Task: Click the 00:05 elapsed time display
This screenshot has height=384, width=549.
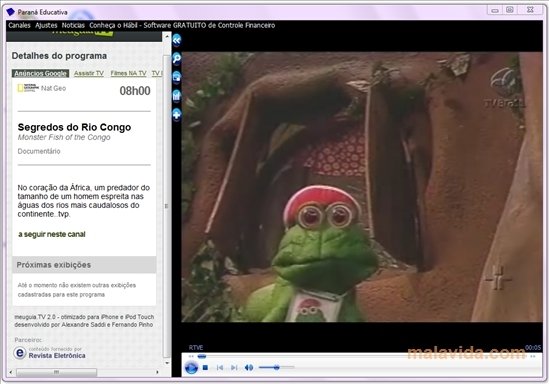Action: [533, 348]
